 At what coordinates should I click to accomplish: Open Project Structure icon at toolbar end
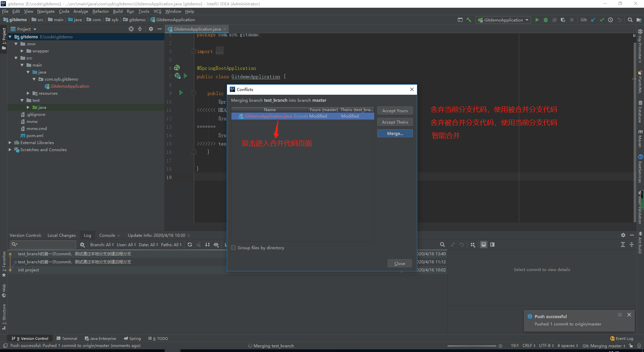pos(639,20)
